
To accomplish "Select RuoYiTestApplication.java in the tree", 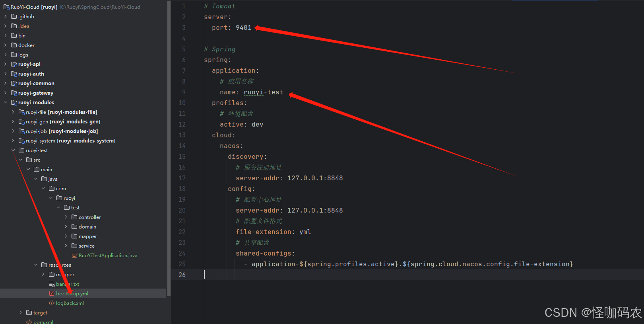I will (x=83, y=255).
